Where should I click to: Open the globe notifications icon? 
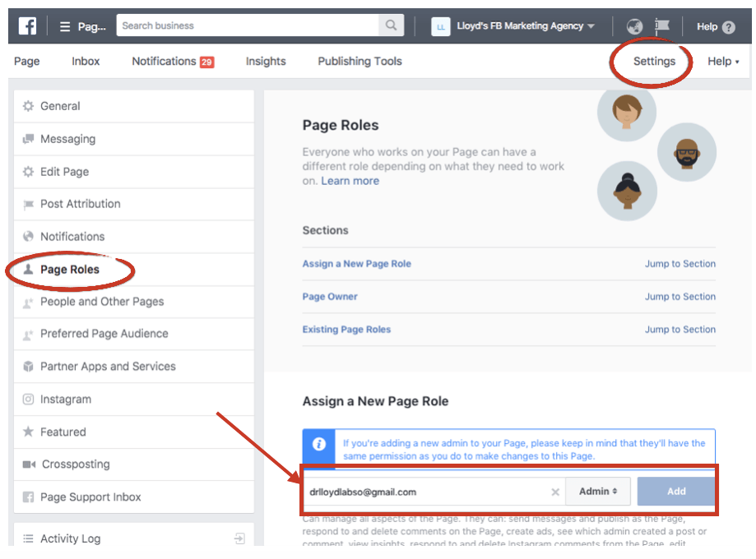point(634,26)
